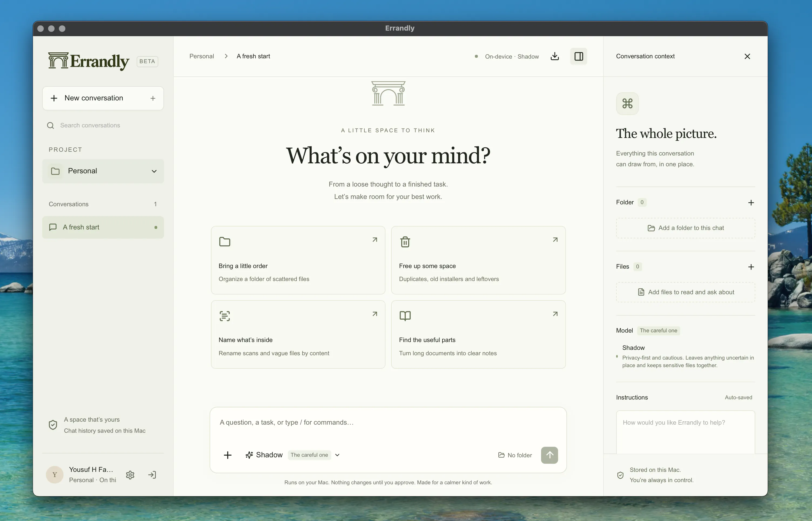Open the 'Free up some space' card
Screen dimensions: 812x521
478,260
